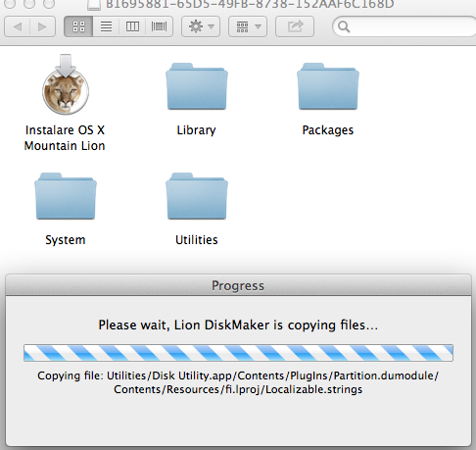Click the volume proxy icon in the title bar
476x450 pixels.
pyautogui.click(x=94, y=5)
